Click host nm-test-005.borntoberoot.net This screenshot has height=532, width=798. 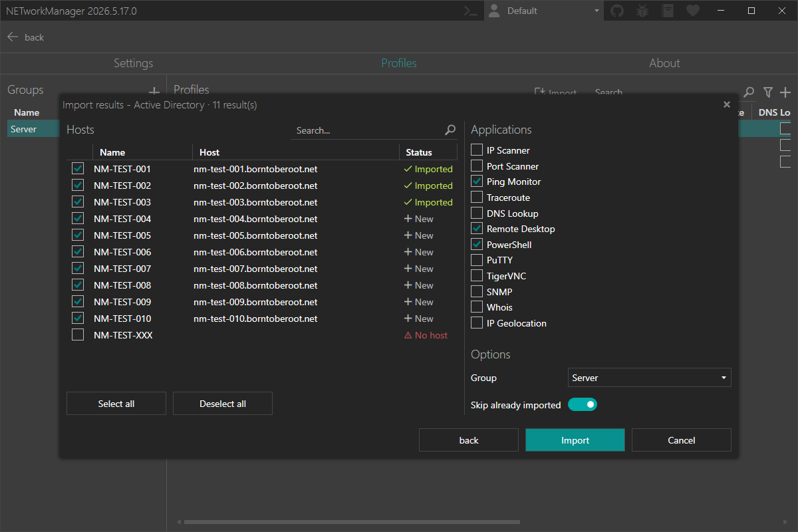255,235
